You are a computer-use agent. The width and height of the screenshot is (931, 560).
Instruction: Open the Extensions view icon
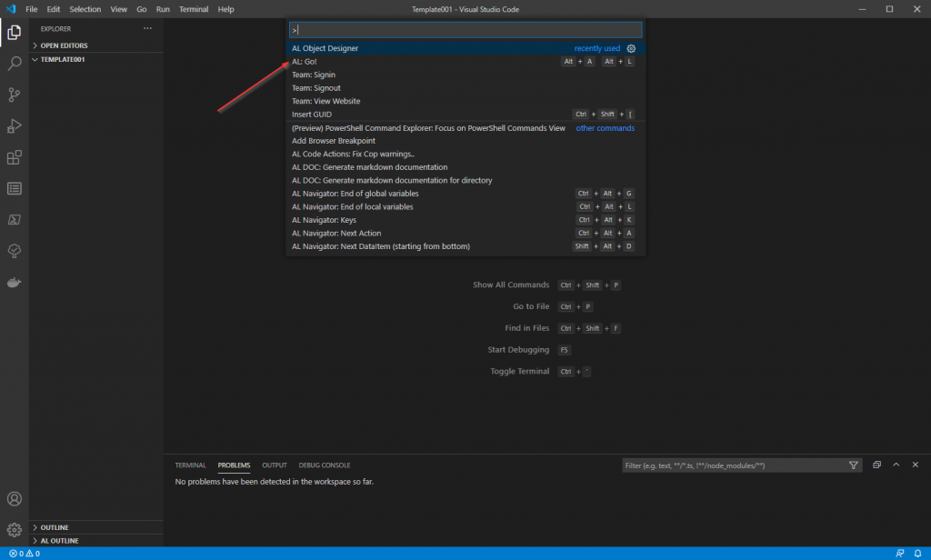15,157
